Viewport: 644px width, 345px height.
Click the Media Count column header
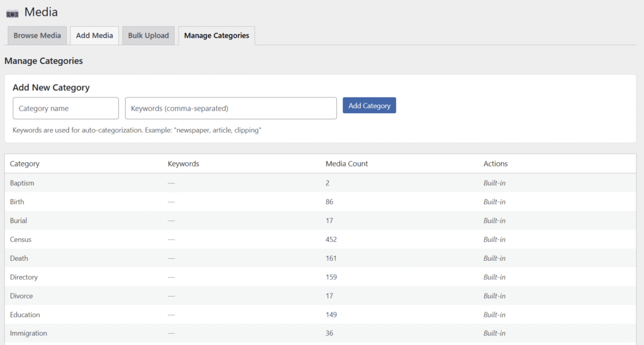[347, 164]
